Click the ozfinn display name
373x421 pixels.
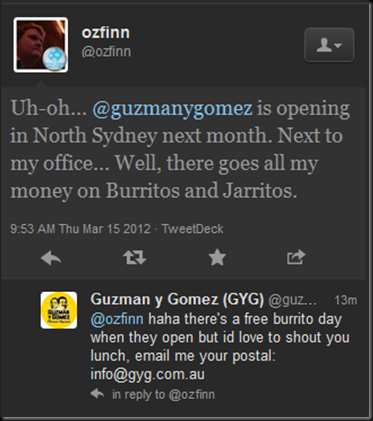pos(106,33)
